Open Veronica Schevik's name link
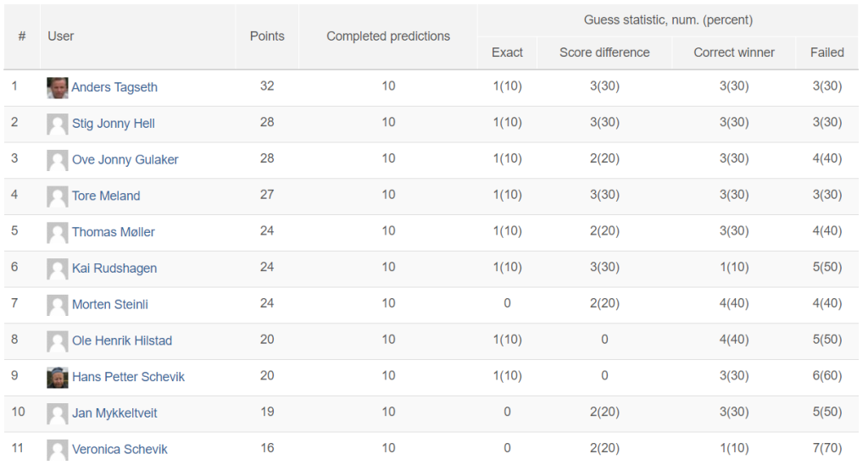The image size is (868, 465). (120, 450)
